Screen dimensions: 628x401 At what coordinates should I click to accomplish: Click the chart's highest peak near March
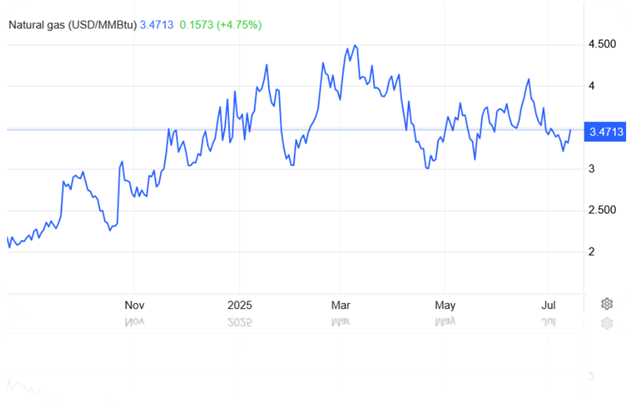[353, 46]
